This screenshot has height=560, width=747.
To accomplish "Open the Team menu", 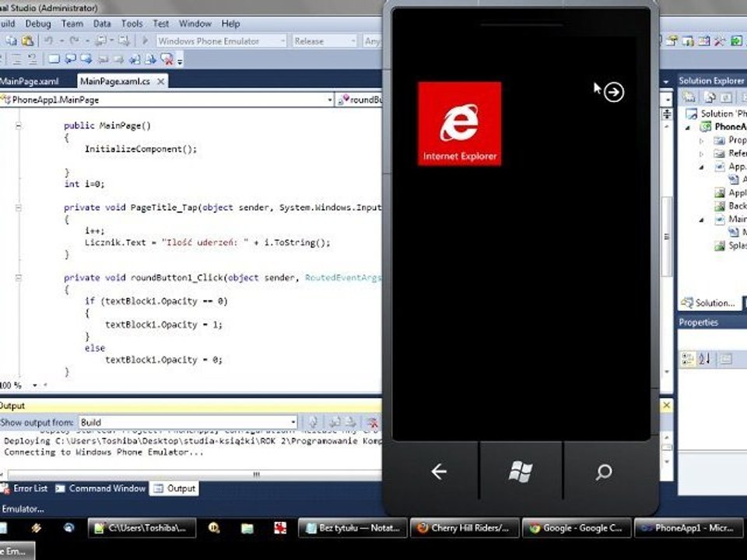I will [x=72, y=23].
